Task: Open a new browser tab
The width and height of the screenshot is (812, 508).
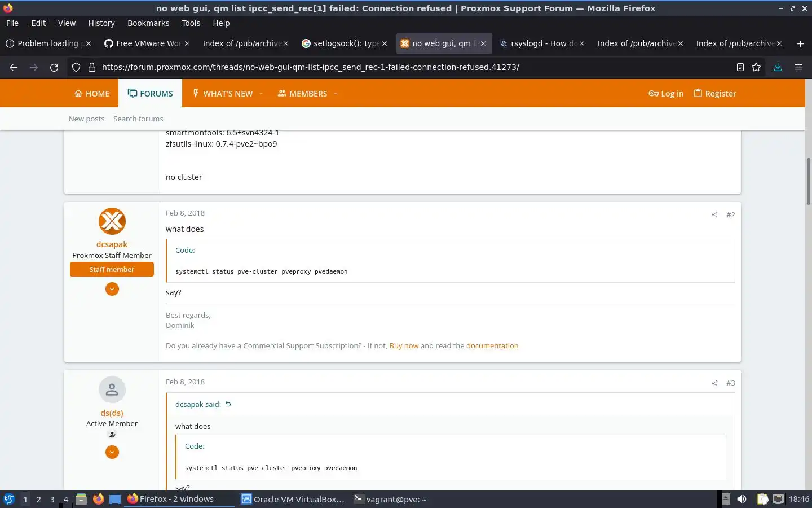Action: point(800,43)
